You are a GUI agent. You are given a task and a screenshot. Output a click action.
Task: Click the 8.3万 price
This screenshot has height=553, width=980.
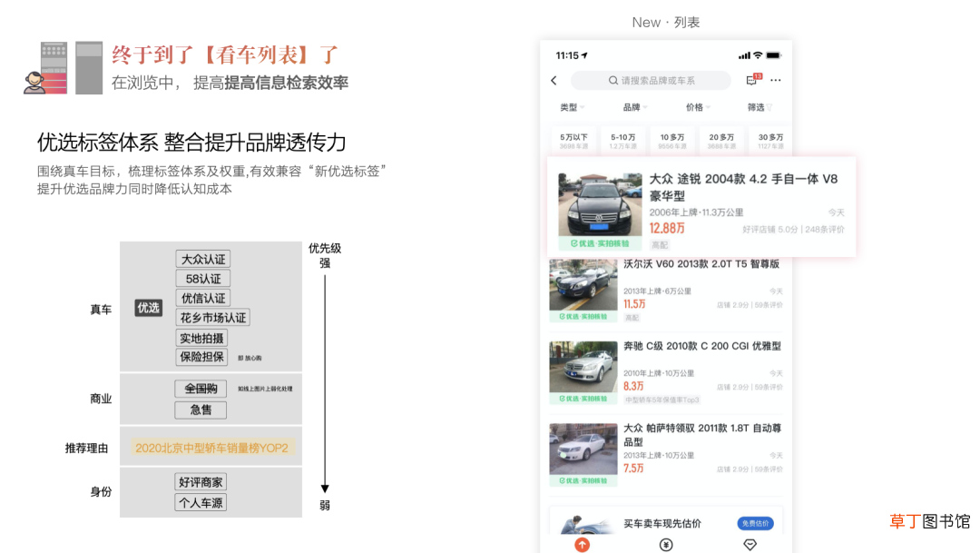633,386
